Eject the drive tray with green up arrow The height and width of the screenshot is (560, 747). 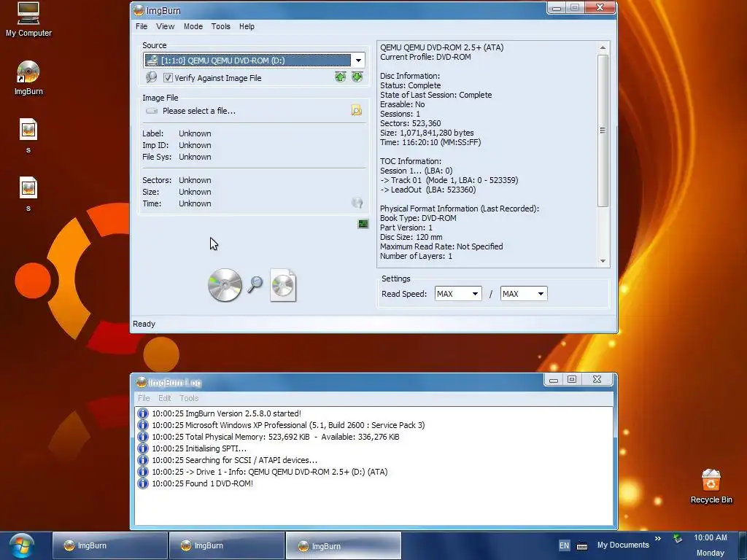[340, 77]
